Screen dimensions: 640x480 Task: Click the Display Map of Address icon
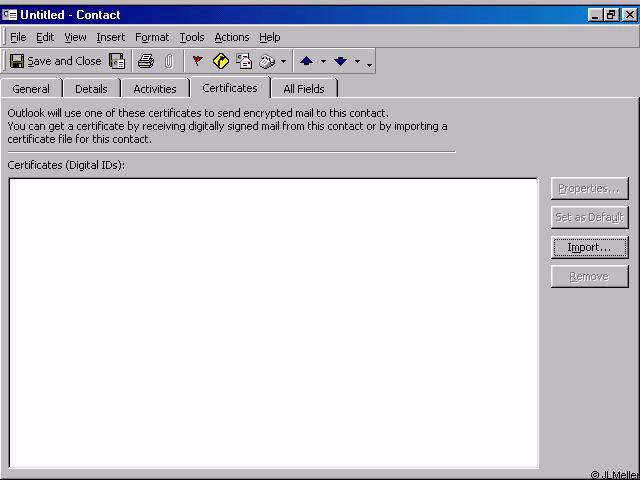coord(221,61)
